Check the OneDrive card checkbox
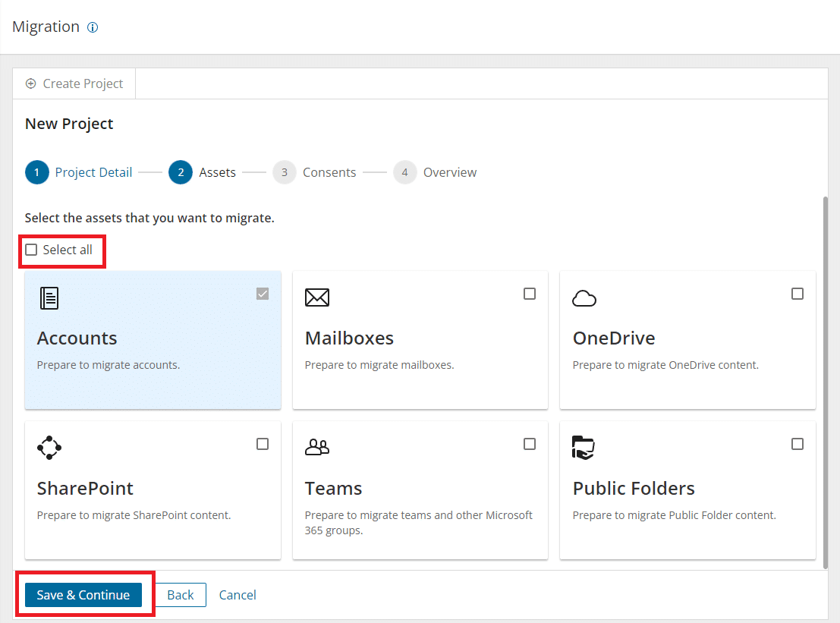840x623 pixels. 798,294
